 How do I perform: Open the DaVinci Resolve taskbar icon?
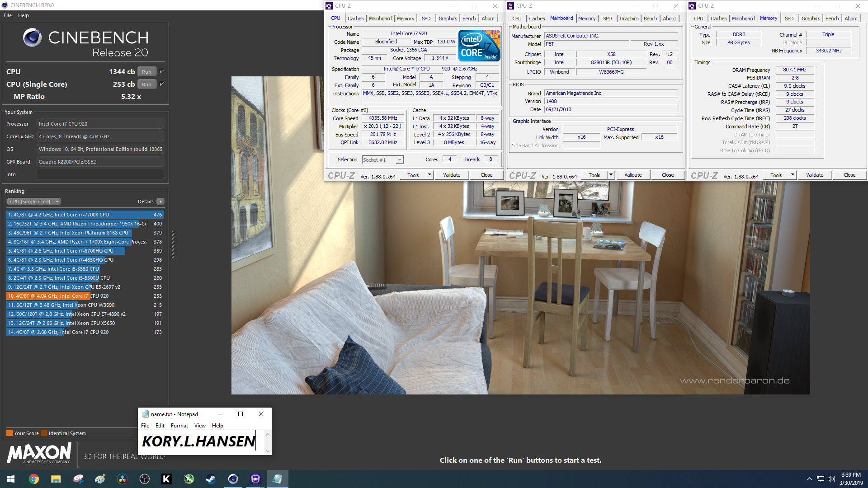tap(123, 479)
